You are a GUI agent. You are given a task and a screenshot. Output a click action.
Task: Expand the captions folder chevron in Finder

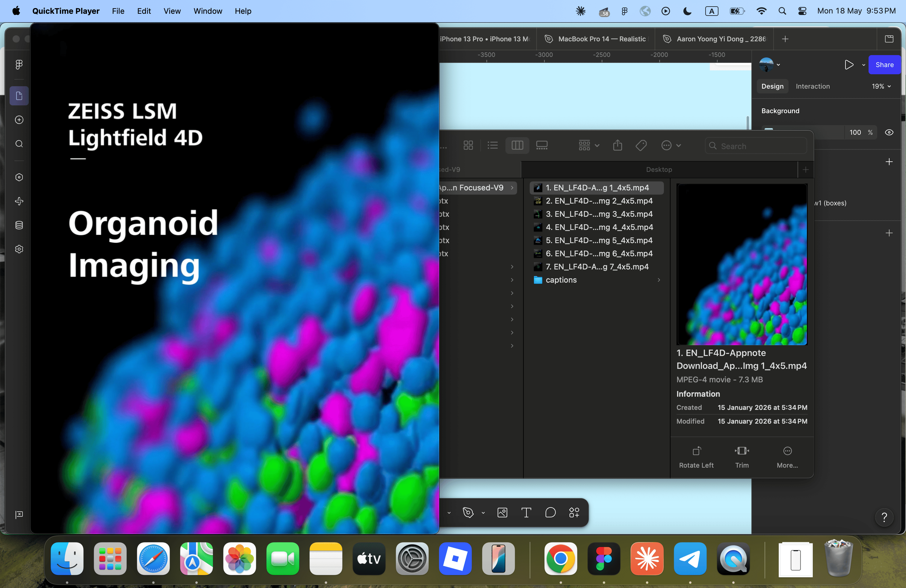[x=659, y=280]
